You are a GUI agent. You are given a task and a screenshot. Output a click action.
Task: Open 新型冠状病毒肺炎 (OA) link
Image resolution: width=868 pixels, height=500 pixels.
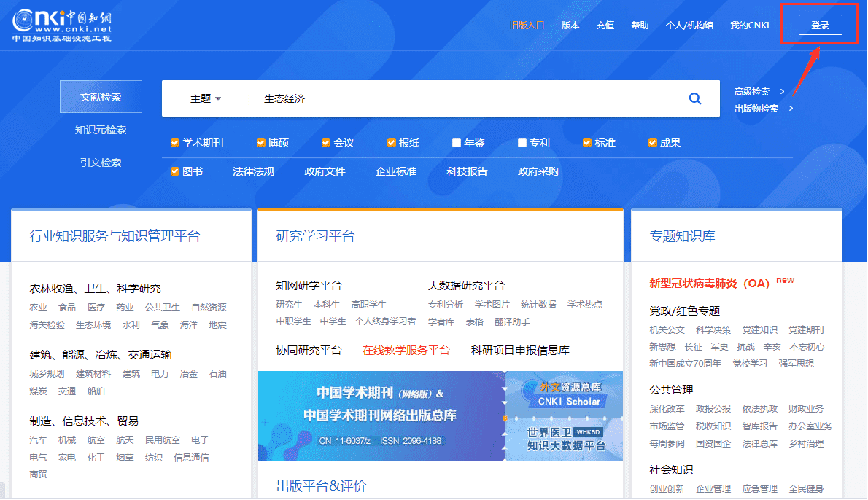point(709,284)
